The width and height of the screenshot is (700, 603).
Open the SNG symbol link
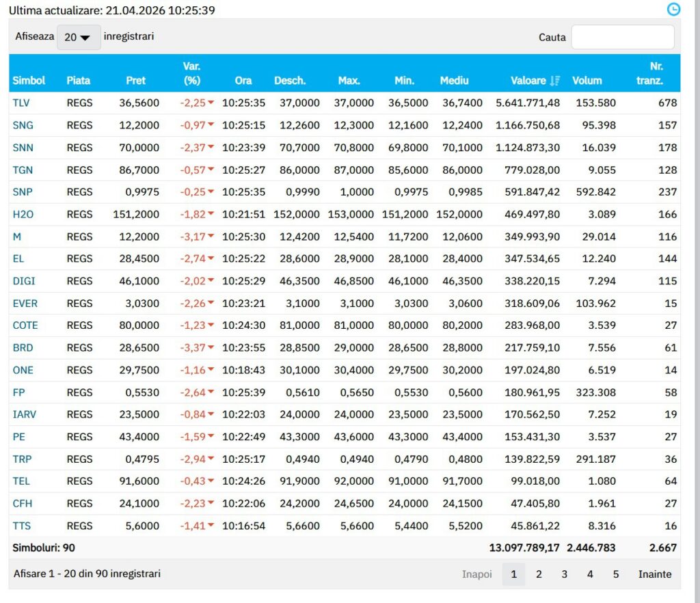coord(23,125)
